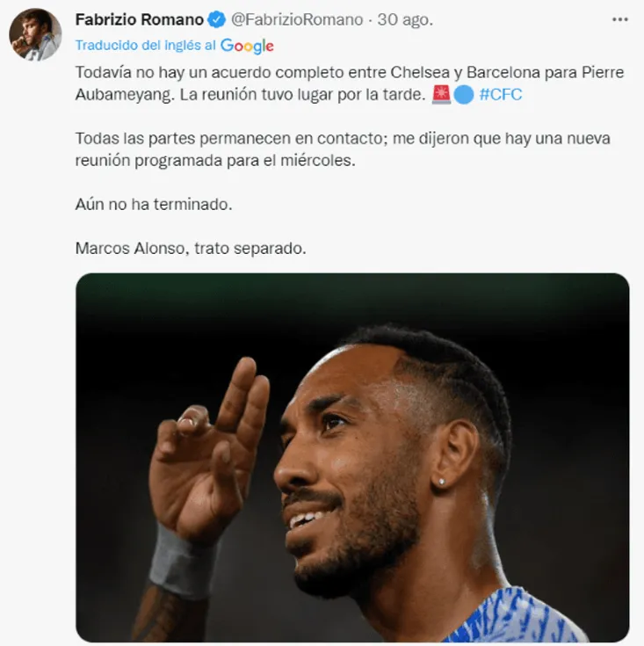Click the red siren emoji
Screen dimensions: 644x646
click(x=441, y=95)
